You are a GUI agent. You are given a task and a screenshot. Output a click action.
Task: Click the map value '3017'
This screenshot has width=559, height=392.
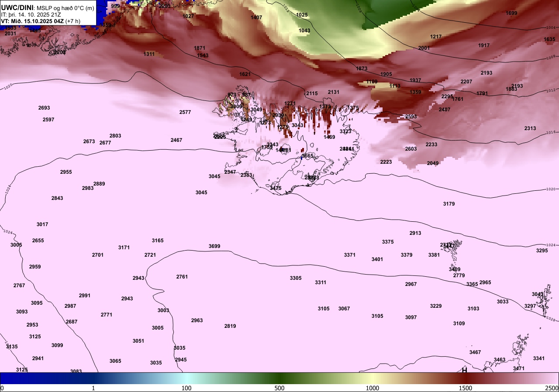[x=42, y=224]
